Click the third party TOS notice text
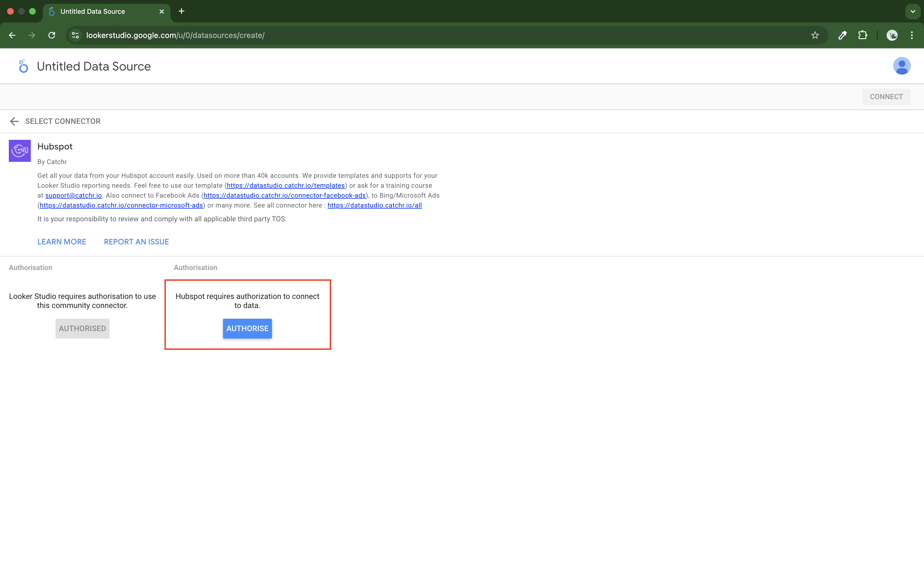Viewport: 924px width, 578px height. [162, 219]
